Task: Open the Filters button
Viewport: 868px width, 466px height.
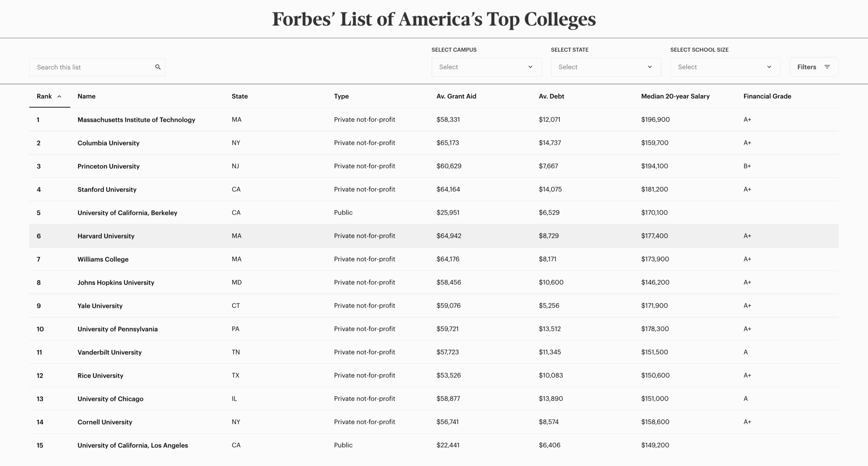Action: point(813,67)
